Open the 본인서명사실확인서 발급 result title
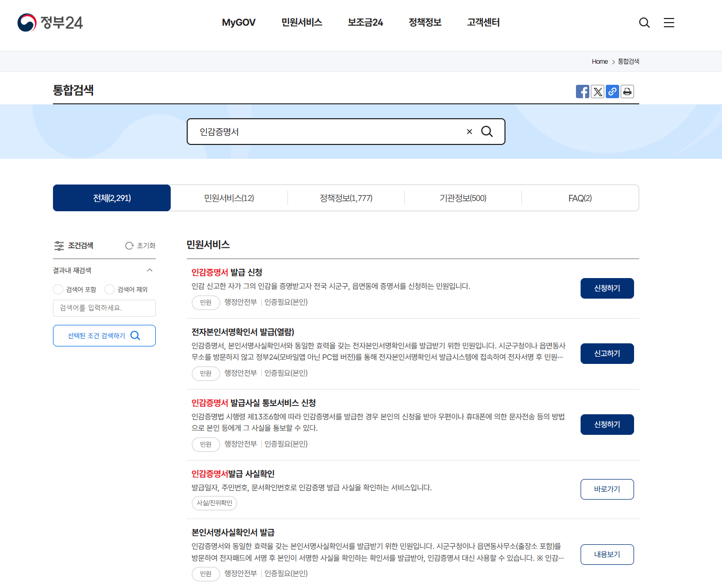 pos(233,532)
